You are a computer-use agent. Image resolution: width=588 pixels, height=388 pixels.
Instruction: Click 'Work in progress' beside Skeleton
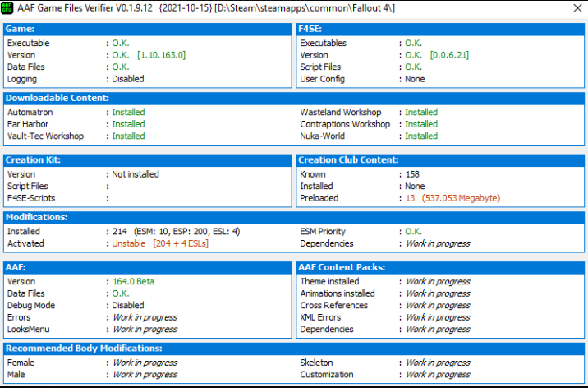click(x=438, y=363)
